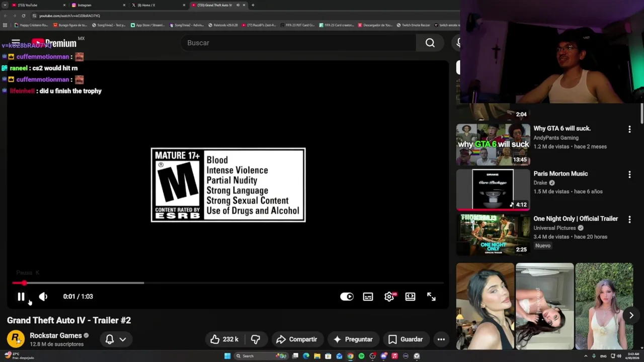The image size is (644, 362).
Task: Reload the page with refresh icon
Action: (23, 16)
